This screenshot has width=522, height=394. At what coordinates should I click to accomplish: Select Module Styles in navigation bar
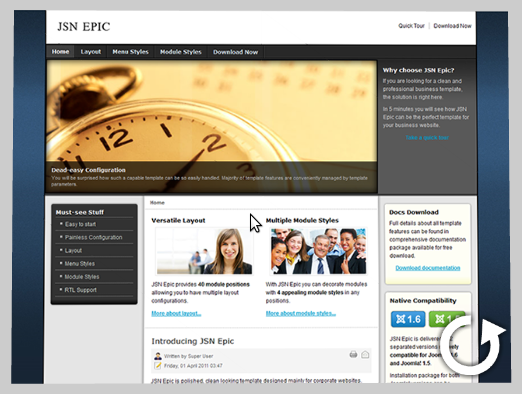pyautogui.click(x=181, y=52)
